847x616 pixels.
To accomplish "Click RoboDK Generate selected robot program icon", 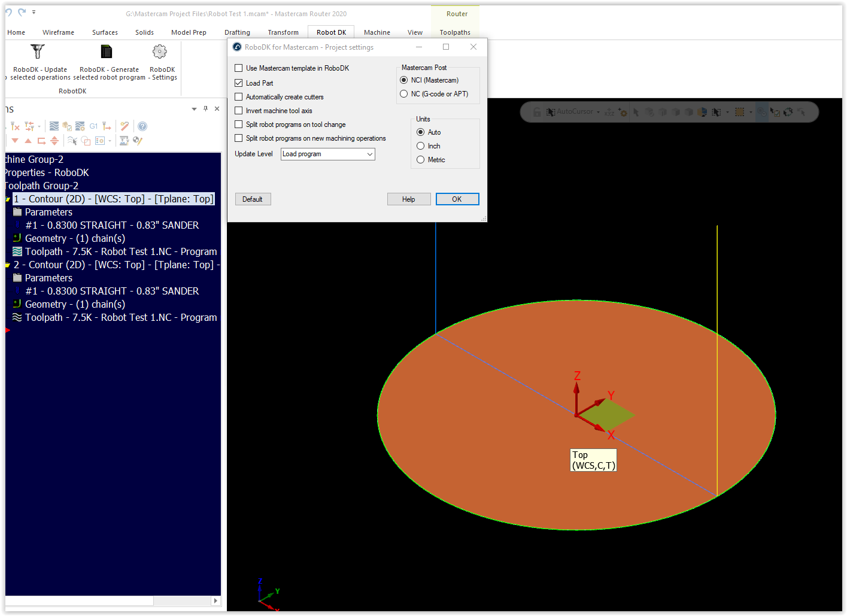I will [x=107, y=53].
